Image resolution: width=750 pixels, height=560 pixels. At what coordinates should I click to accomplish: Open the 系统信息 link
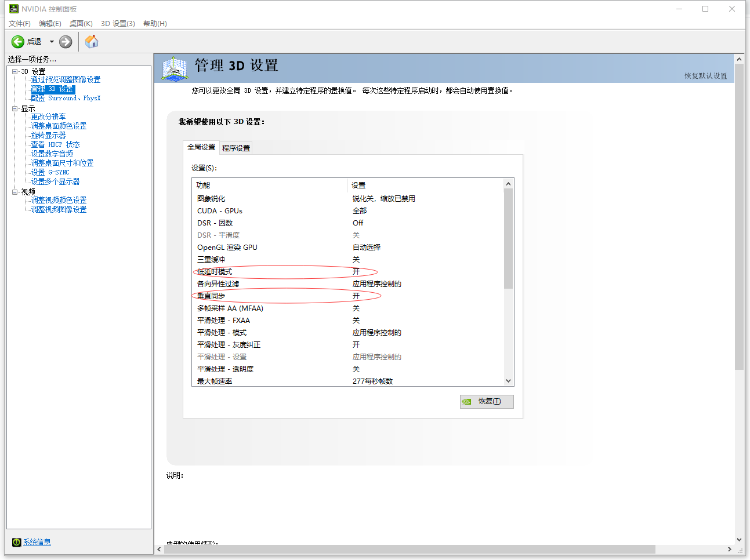tap(37, 542)
